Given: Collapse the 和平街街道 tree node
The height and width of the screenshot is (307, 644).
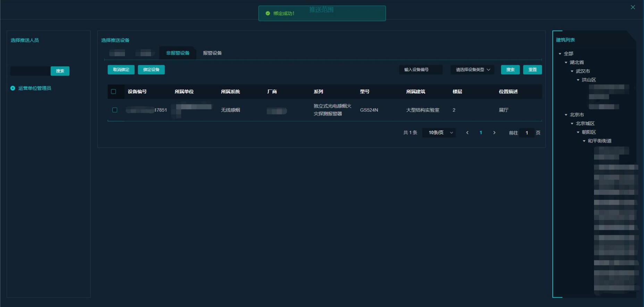Looking at the screenshot, I should pos(584,141).
